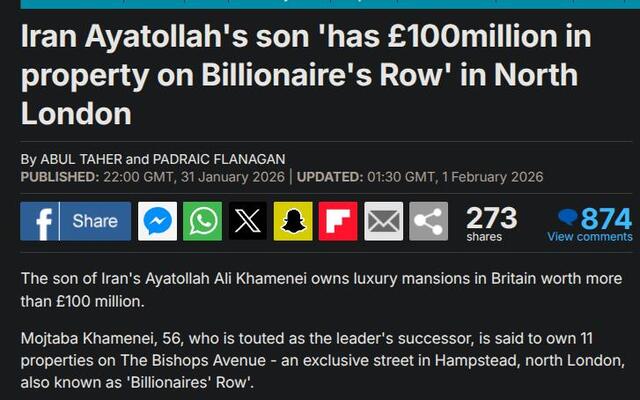The image size is (640, 400).
Task: Share via Facebook Messenger icon
Action: pyautogui.click(x=158, y=221)
